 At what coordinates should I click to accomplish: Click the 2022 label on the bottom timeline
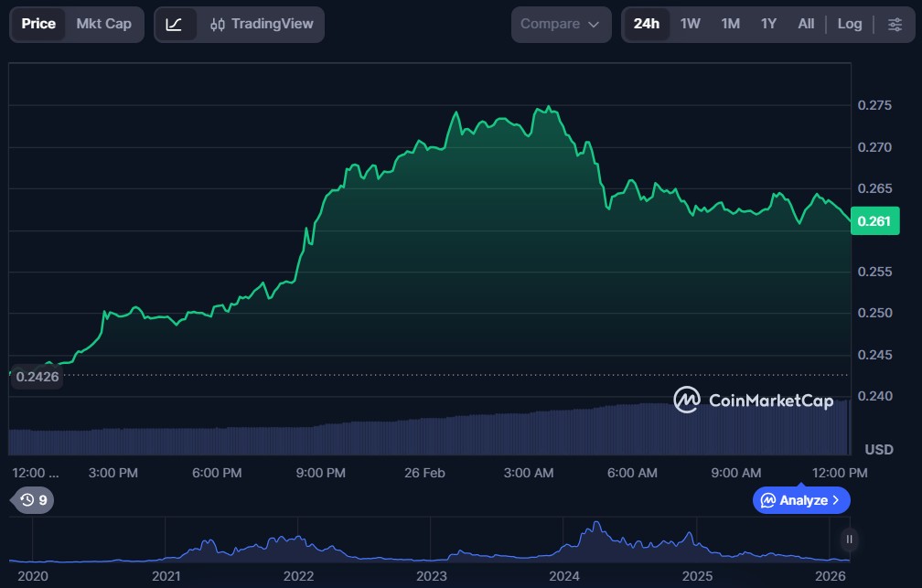298,576
